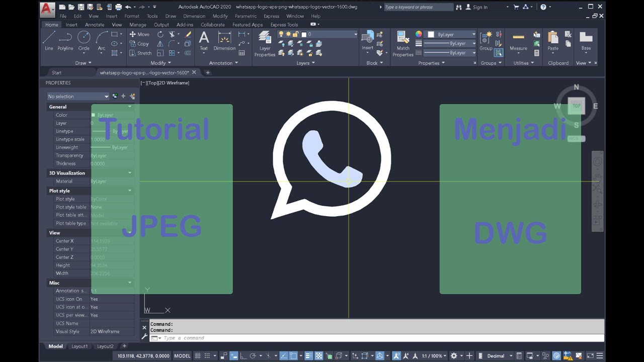
Task: Open the Insert ribbon tab
Action: (71, 25)
